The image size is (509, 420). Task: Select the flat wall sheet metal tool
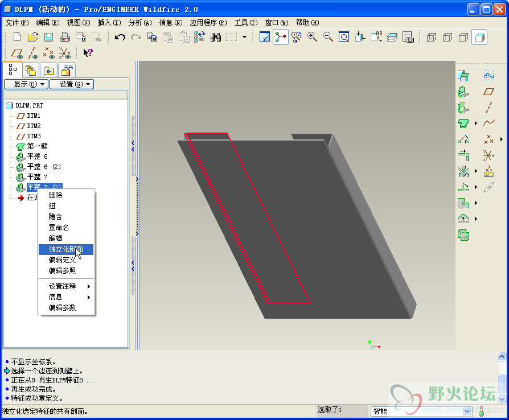(463, 92)
